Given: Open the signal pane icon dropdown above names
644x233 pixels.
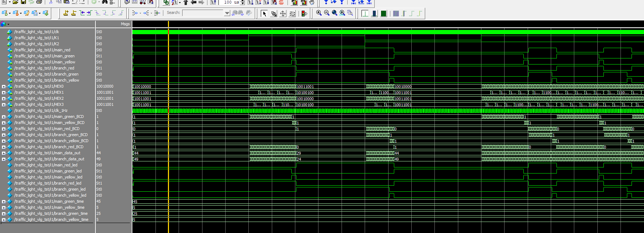Looking at the screenshot, I should pyautogui.click(x=8, y=24).
